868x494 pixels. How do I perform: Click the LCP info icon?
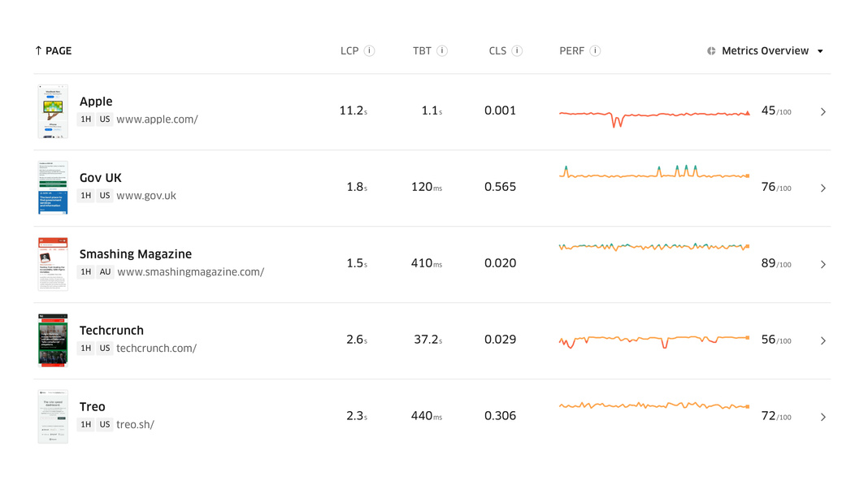click(369, 51)
